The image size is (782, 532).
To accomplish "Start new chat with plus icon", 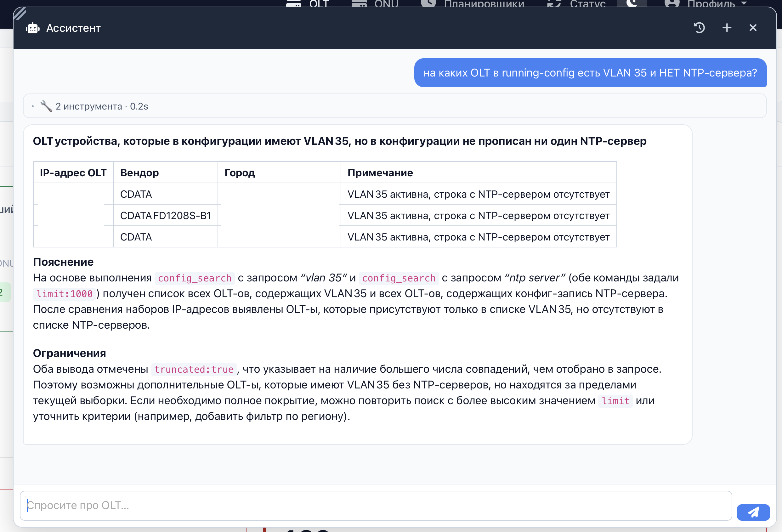I will (727, 28).
